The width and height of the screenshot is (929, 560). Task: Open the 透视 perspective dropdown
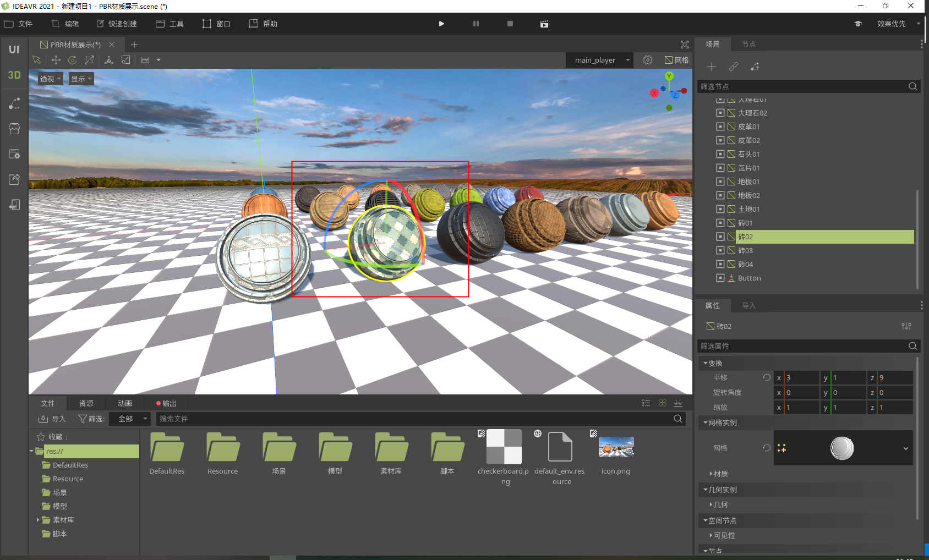(50, 79)
